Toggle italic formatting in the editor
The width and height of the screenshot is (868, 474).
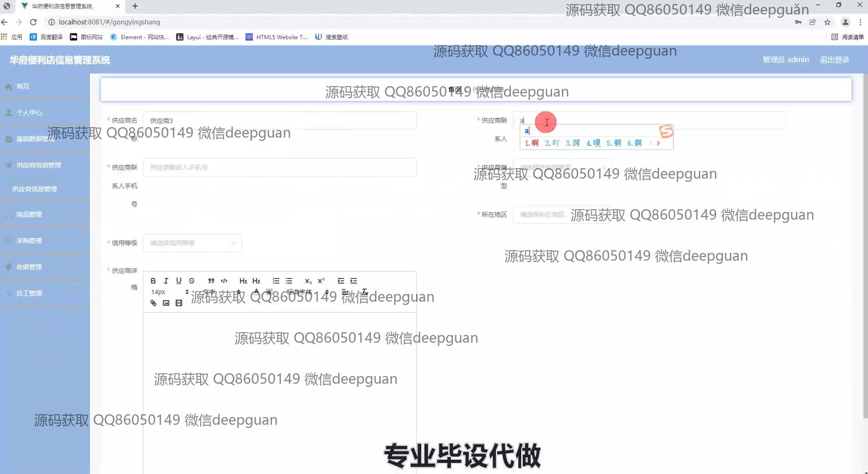(x=166, y=281)
